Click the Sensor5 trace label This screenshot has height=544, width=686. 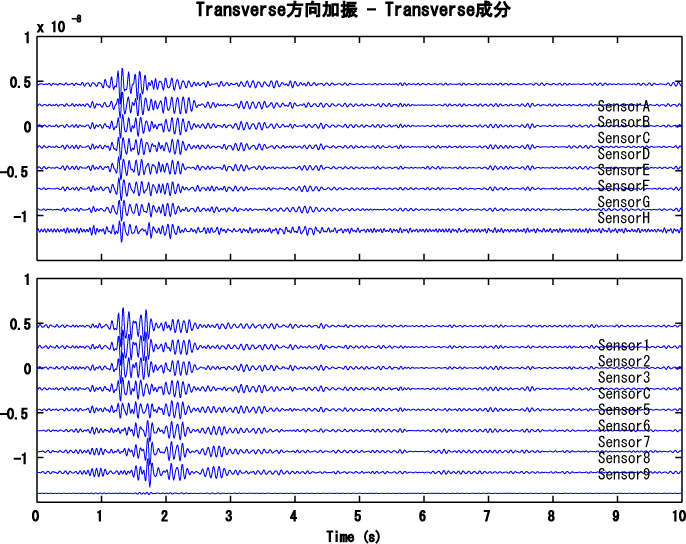(624, 410)
